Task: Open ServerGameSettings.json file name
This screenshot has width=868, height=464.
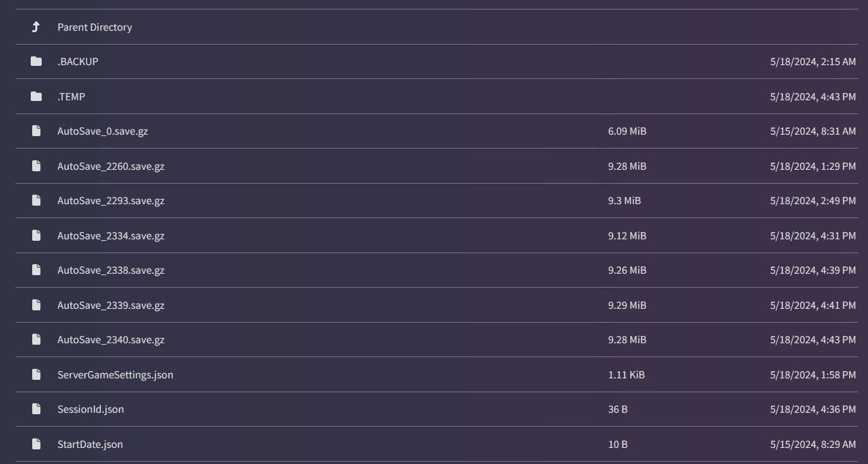Action: (x=115, y=374)
